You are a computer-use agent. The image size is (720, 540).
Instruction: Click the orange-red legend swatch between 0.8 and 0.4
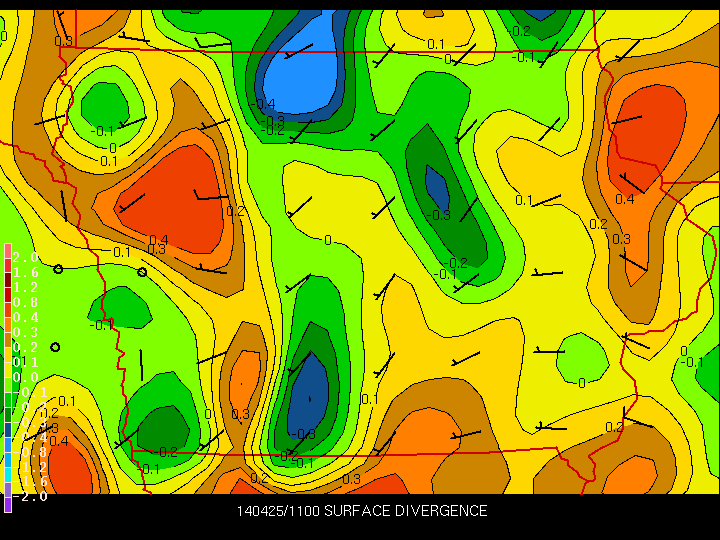tap(8, 310)
